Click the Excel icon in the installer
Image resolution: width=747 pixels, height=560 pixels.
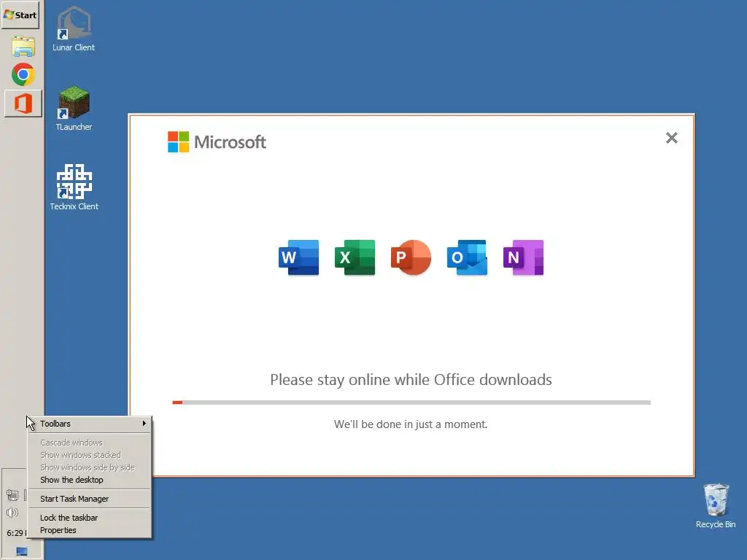[x=355, y=257]
